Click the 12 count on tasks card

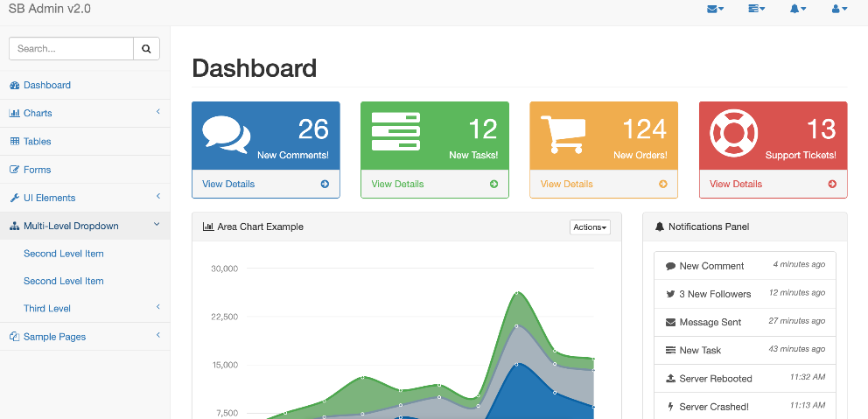pos(483,129)
